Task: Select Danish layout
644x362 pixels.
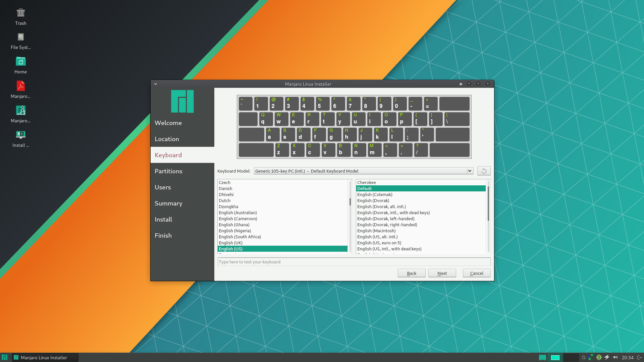Action: click(282, 188)
